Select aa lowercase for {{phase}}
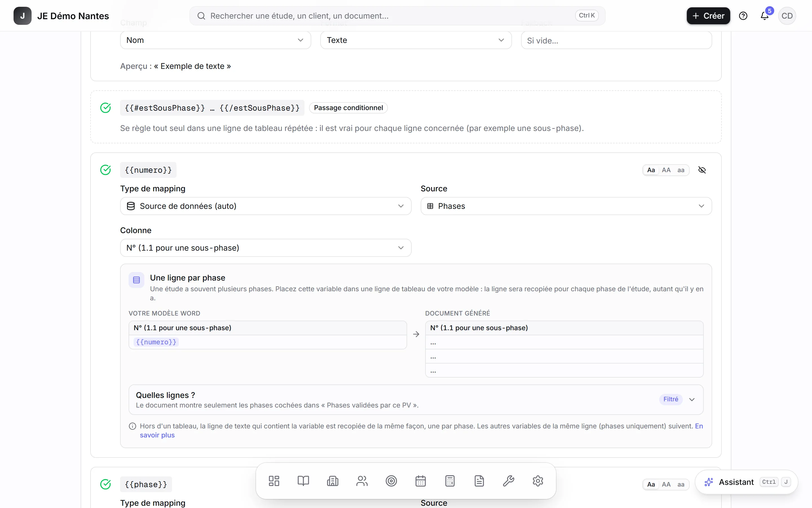812x508 pixels. tap(681, 484)
